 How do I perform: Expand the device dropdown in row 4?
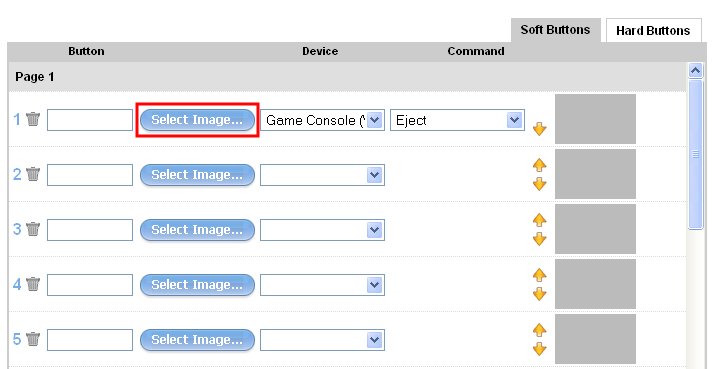tap(322, 285)
